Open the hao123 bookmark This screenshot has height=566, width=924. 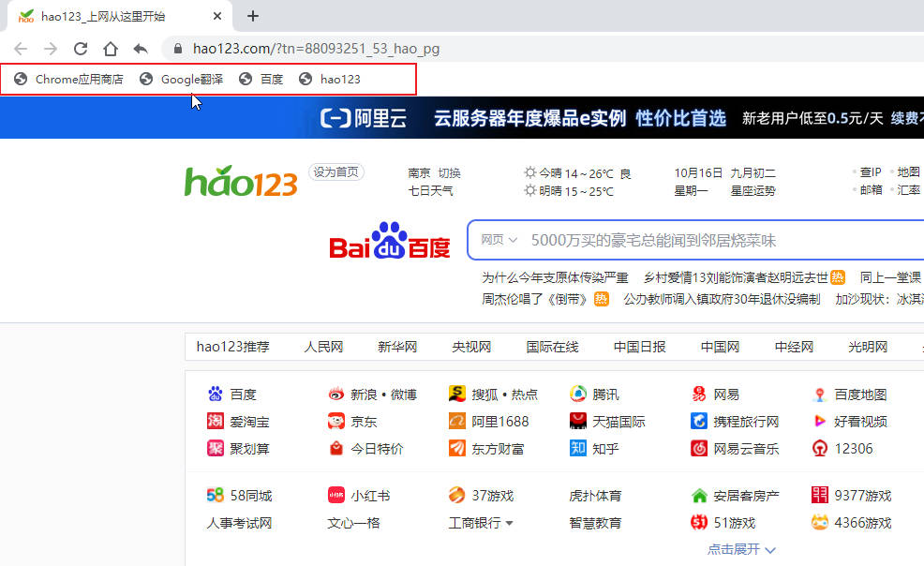330,79
